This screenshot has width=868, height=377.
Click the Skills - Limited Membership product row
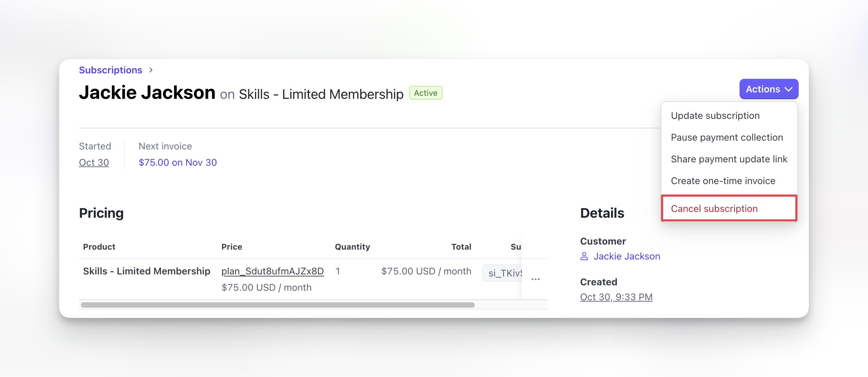[146, 271]
